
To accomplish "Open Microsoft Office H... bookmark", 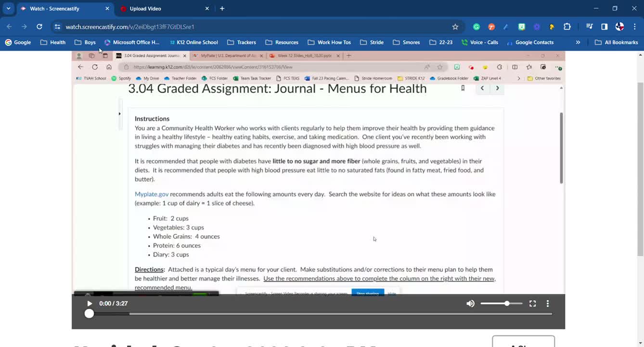I will [131, 42].
